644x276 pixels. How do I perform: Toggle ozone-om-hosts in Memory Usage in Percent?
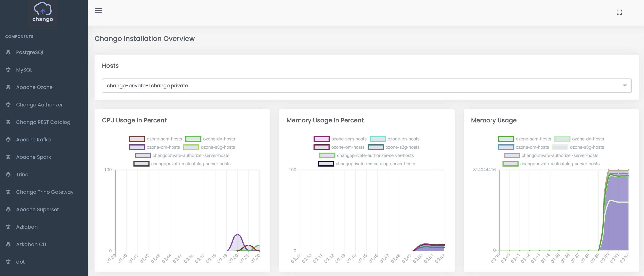pos(339,147)
